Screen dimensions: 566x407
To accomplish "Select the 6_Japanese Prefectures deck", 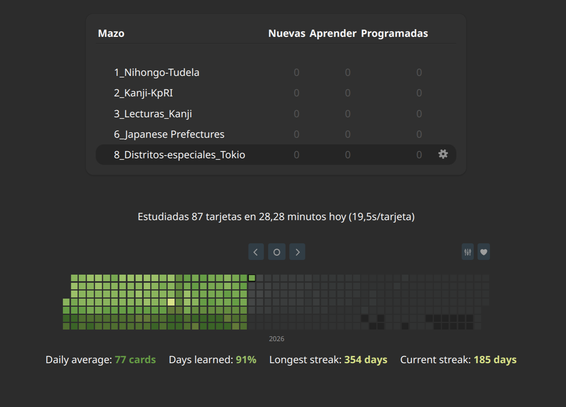I will tap(169, 134).
